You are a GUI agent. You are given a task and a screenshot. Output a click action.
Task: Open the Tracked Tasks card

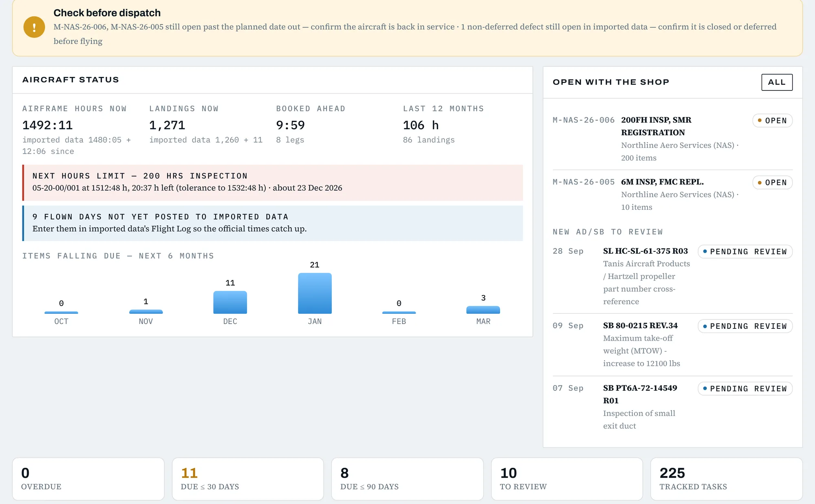(727, 479)
